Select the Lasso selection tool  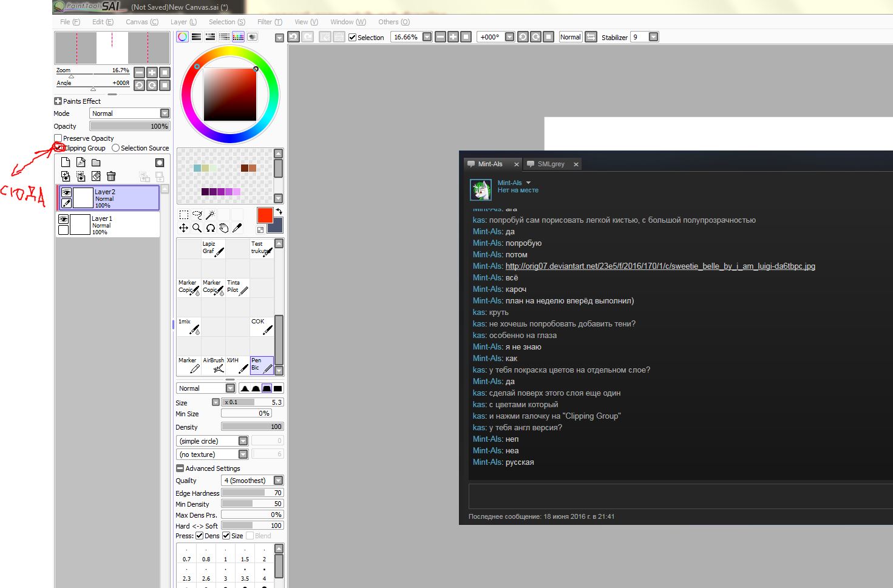click(197, 215)
